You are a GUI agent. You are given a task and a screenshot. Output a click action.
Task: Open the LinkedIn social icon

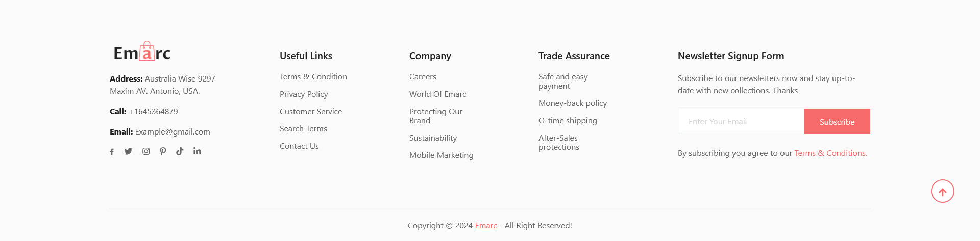point(197,151)
